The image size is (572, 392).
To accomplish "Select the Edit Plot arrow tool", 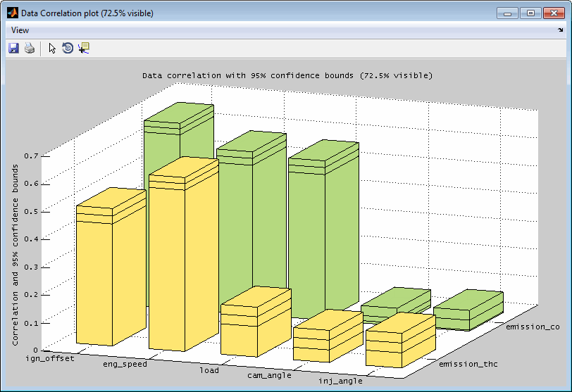I will [x=52, y=49].
